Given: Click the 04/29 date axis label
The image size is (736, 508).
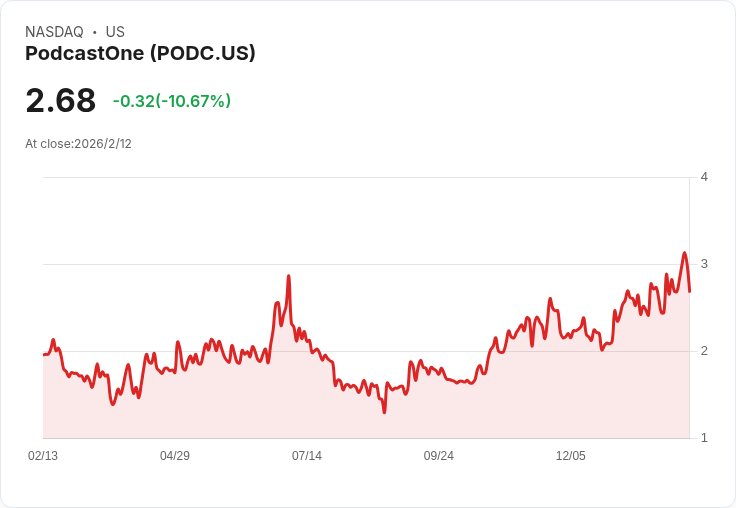Looking at the screenshot, I should [x=175, y=455].
